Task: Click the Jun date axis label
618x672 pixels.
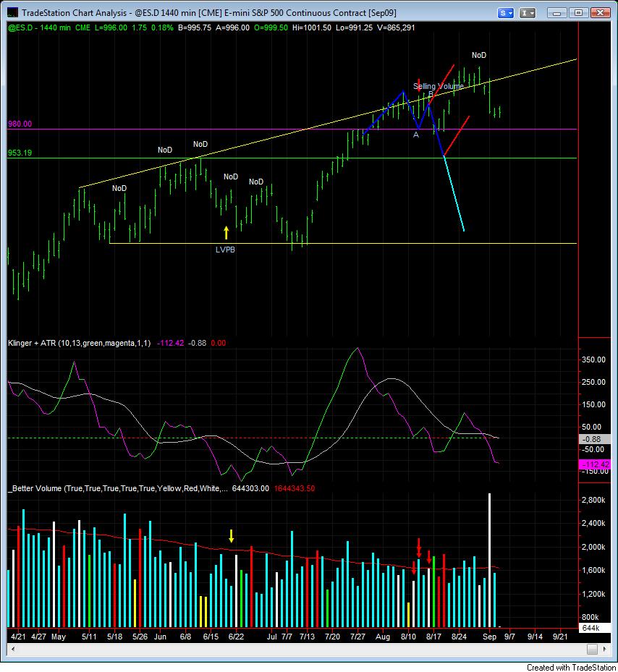Action: coord(159,637)
